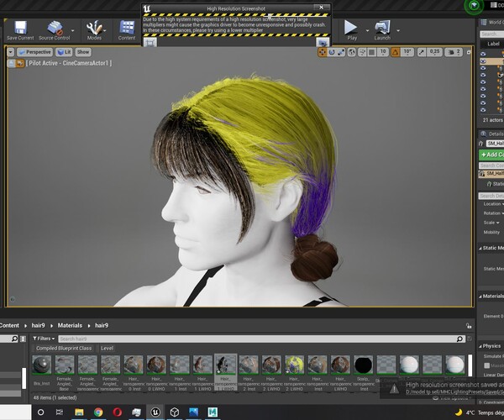504x420 pixels.
Task: Click the Add Component green button
Action: [491, 155]
